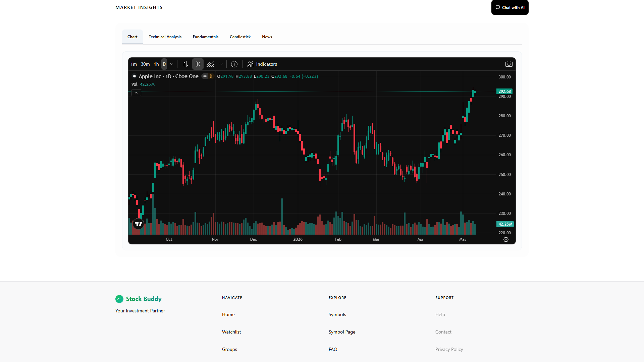Image resolution: width=644 pixels, height=362 pixels.
Task: Open chart settings gear icon
Action: click(x=506, y=240)
